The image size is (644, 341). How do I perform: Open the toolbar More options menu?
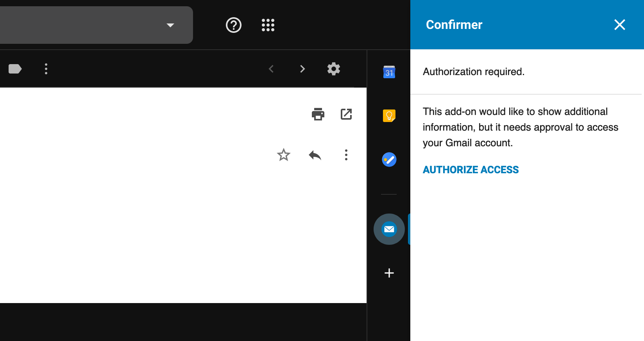(46, 69)
